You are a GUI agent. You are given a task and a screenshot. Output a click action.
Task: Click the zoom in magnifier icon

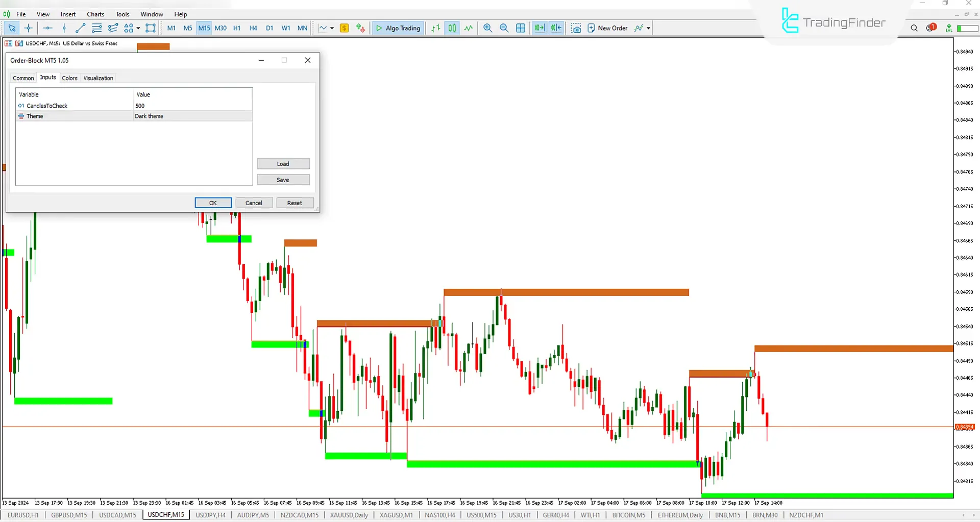point(487,28)
